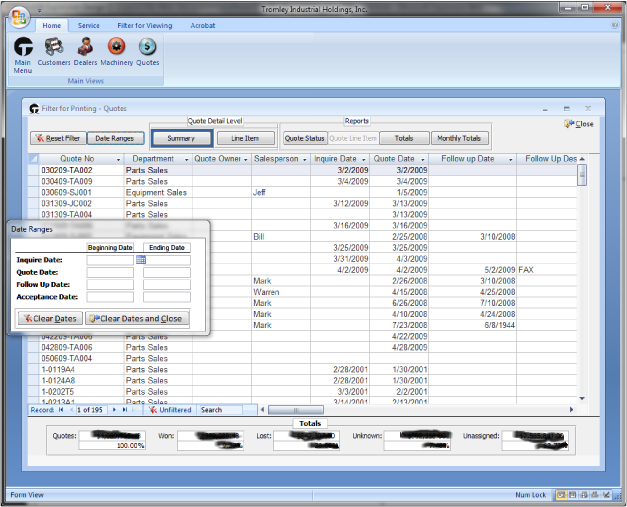The width and height of the screenshot is (627, 507).
Task: Open Department column filter dropdown
Action: (186, 160)
